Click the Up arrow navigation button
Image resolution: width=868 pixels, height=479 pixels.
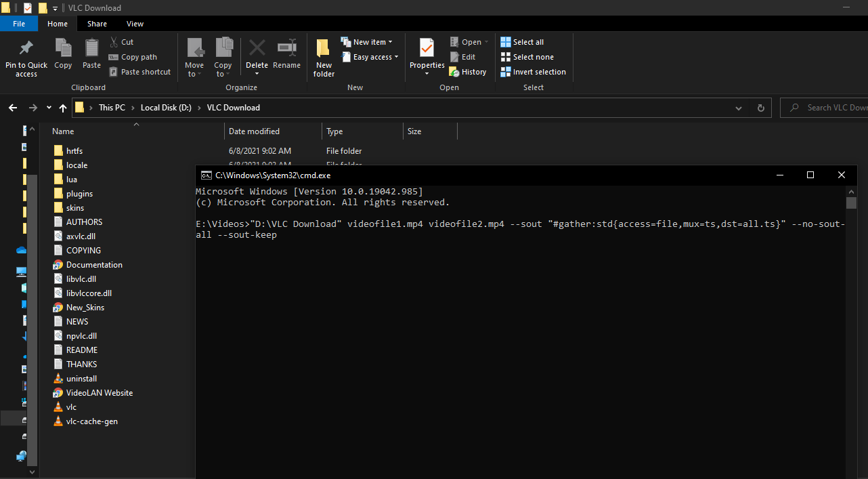pyautogui.click(x=63, y=108)
